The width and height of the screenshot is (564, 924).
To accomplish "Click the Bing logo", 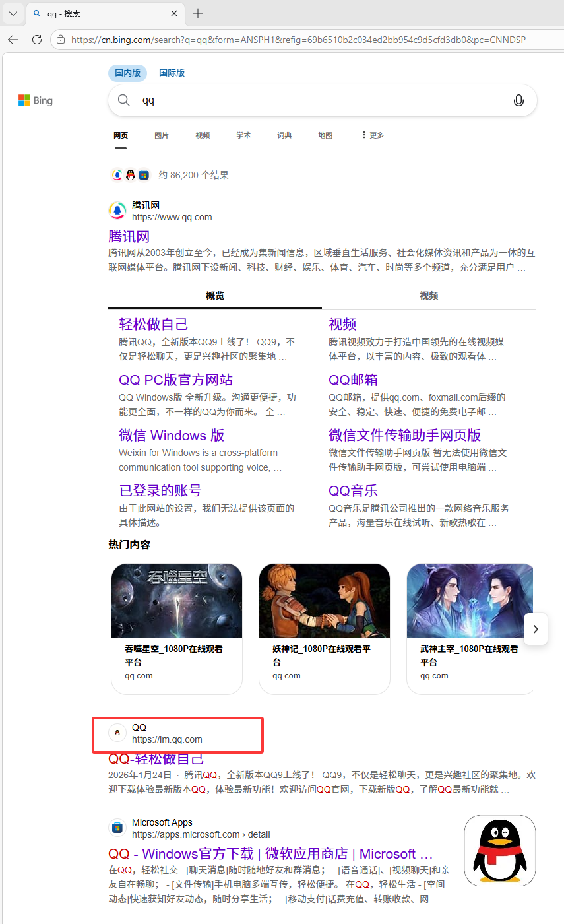I will pyautogui.click(x=36, y=100).
